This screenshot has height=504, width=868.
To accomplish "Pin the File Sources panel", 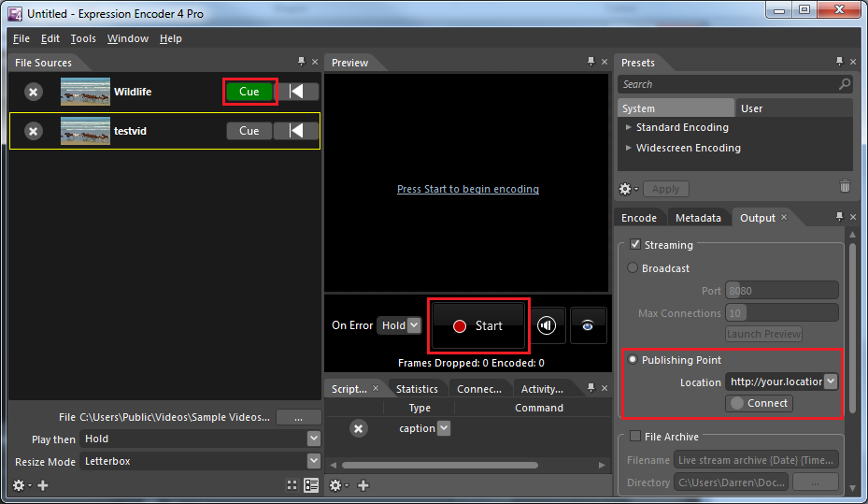I will [301, 62].
